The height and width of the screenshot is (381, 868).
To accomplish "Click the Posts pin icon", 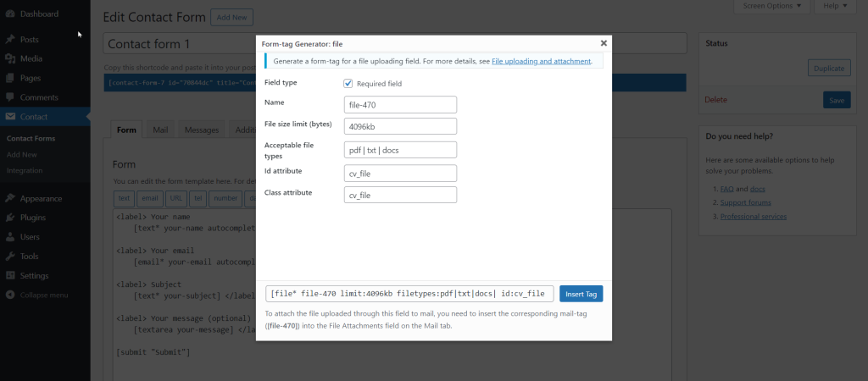I will [x=10, y=40].
